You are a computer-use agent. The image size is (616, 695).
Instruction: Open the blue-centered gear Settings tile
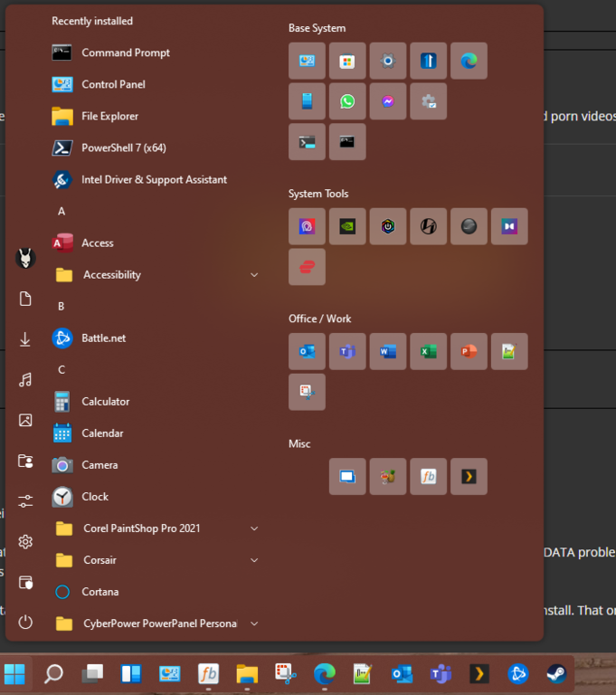388,61
